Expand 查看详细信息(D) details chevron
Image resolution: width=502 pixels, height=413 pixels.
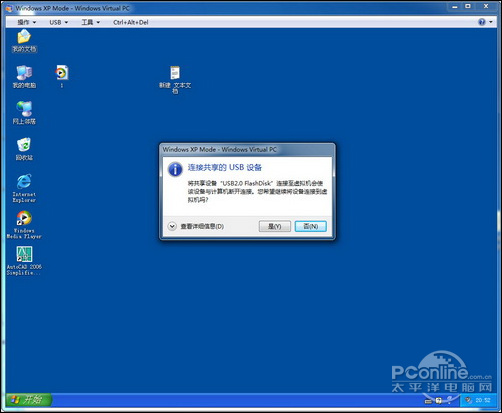click(172, 226)
